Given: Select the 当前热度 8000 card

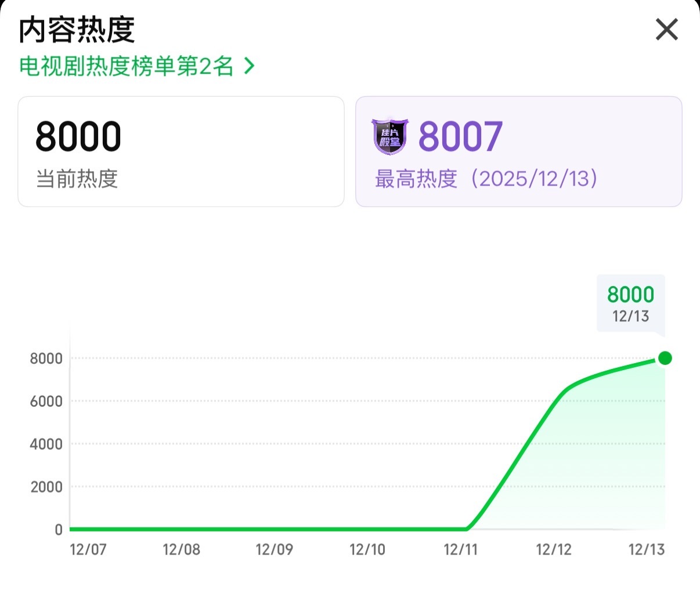Looking at the screenshot, I should [181, 151].
